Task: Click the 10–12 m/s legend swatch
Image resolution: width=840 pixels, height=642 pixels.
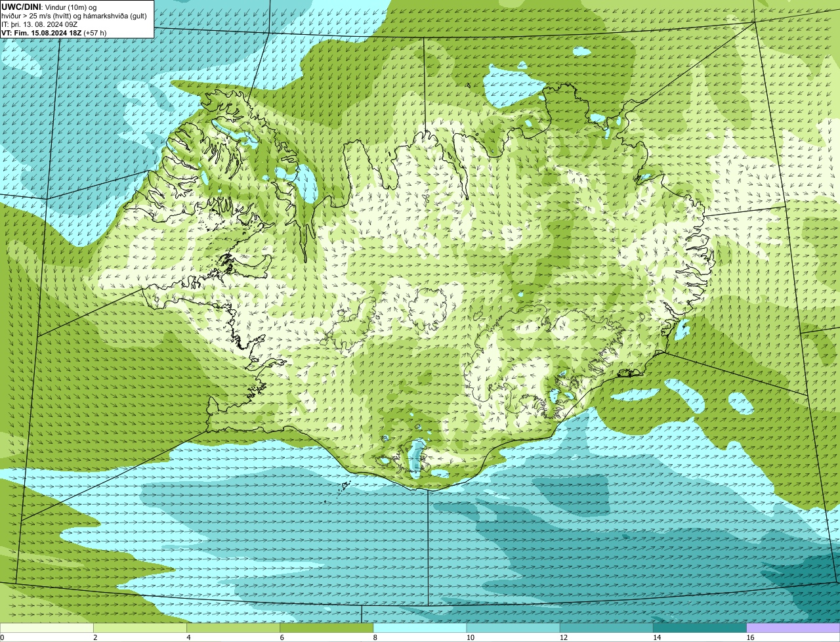Action: pyautogui.click(x=513, y=628)
